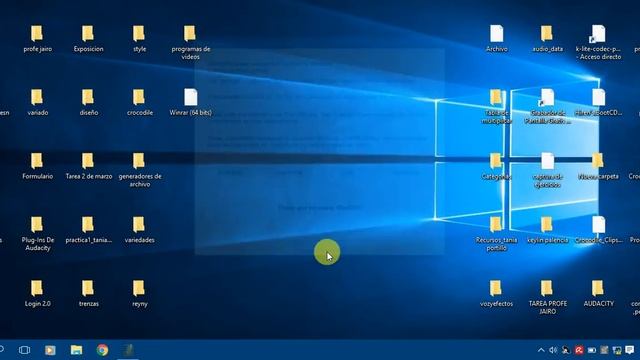Select the 'practica1_tania...' folder
The width and height of the screenshot is (640, 360).
[88, 225]
